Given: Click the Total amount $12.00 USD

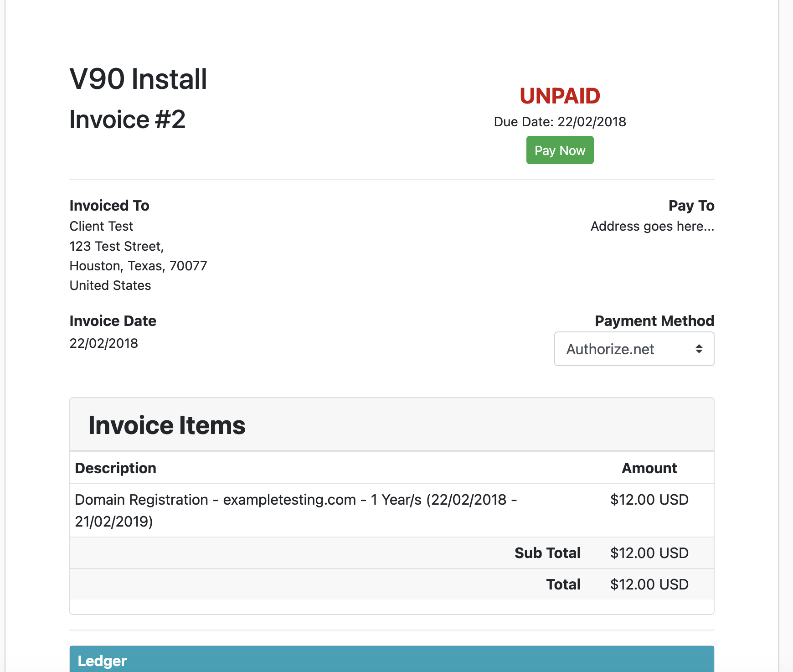Looking at the screenshot, I should point(649,584).
